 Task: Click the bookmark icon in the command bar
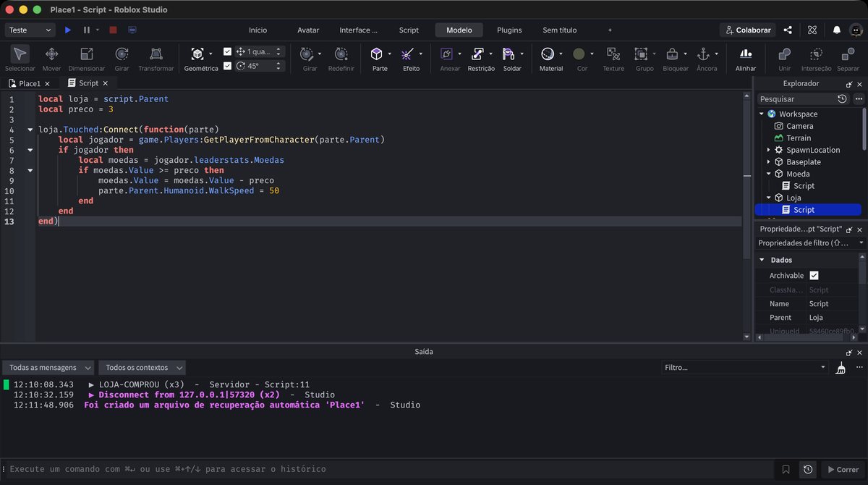(786, 470)
